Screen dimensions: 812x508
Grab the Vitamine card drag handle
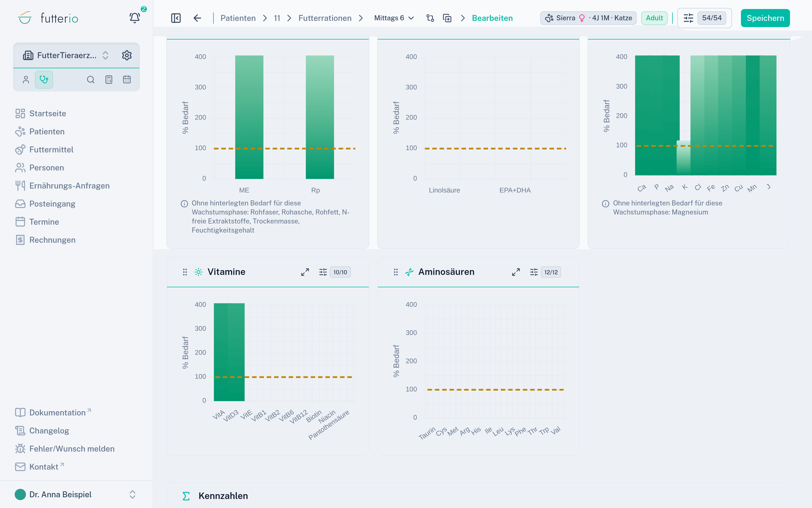[x=185, y=272]
